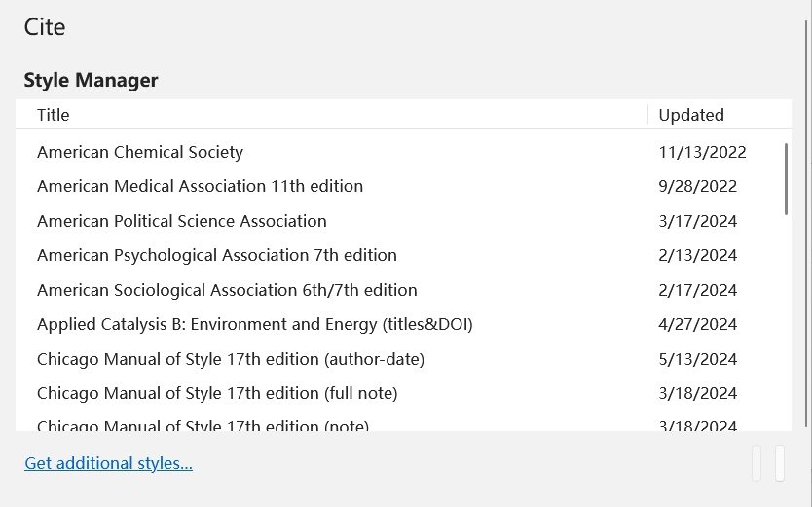Click the 5/13/2024 updated date

pos(697,359)
